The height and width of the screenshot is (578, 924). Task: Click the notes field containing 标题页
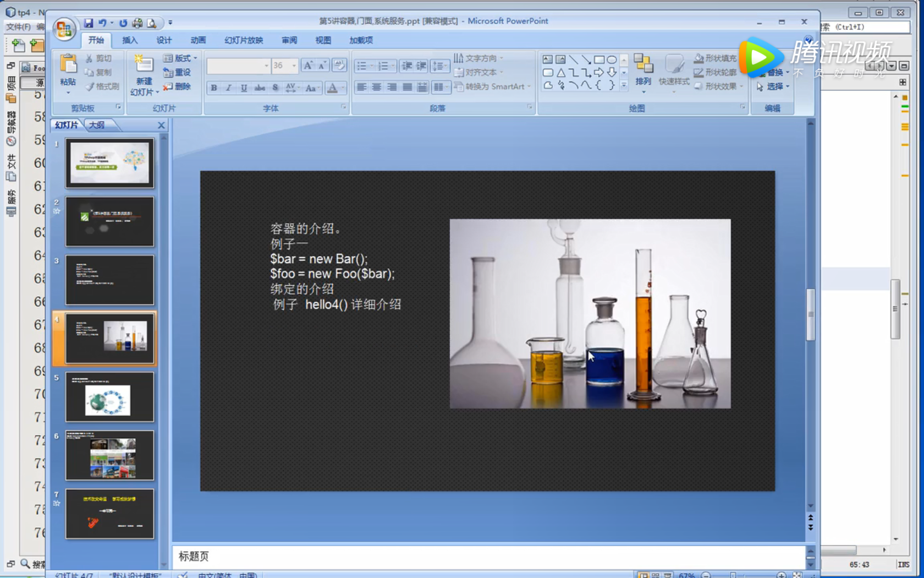[x=488, y=557]
